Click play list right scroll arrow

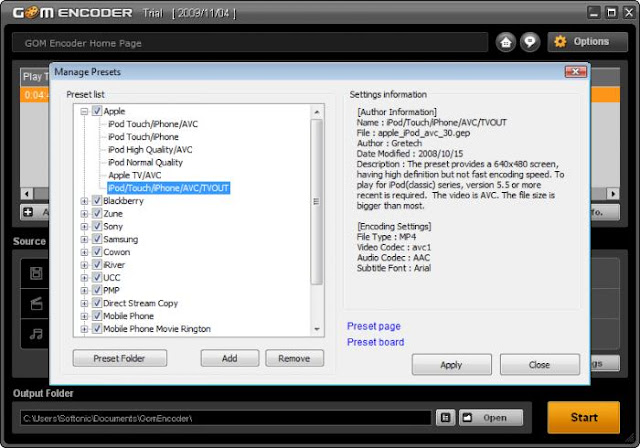coord(613,193)
